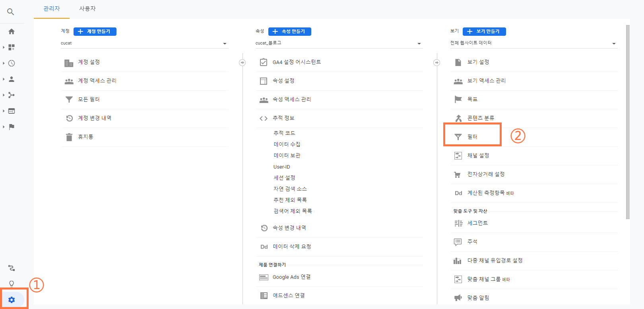The width and height of the screenshot is (644, 309).
Task: Open 채널 설정 link
Action: tap(478, 155)
